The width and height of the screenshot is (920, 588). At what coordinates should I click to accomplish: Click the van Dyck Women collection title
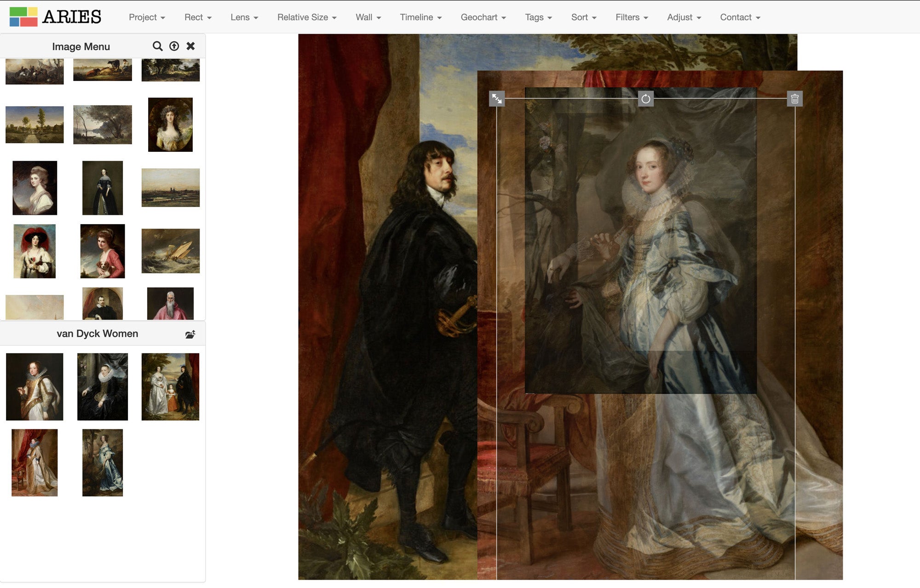[97, 334]
